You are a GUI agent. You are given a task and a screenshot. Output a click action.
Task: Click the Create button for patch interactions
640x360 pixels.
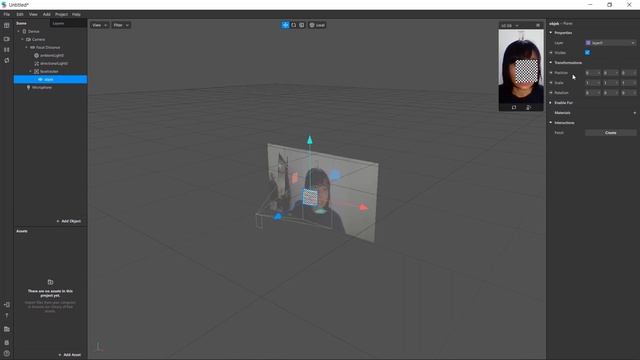point(611,133)
